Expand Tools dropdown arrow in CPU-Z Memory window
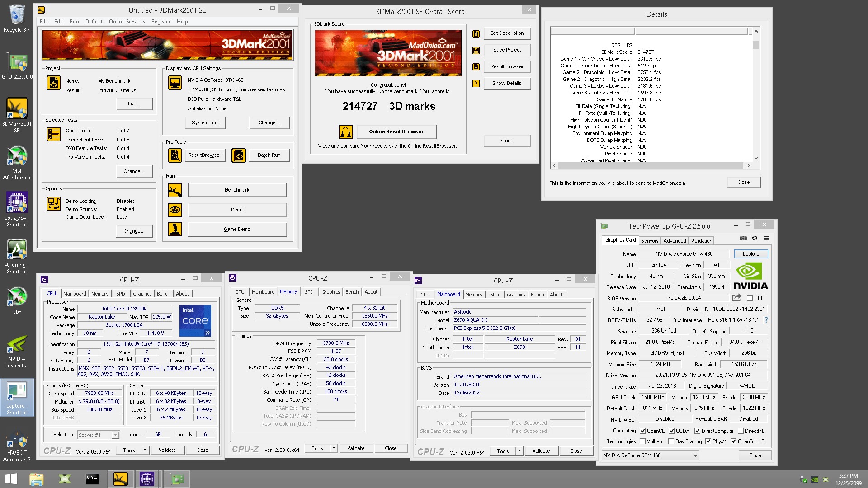868x488 pixels. click(334, 449)
